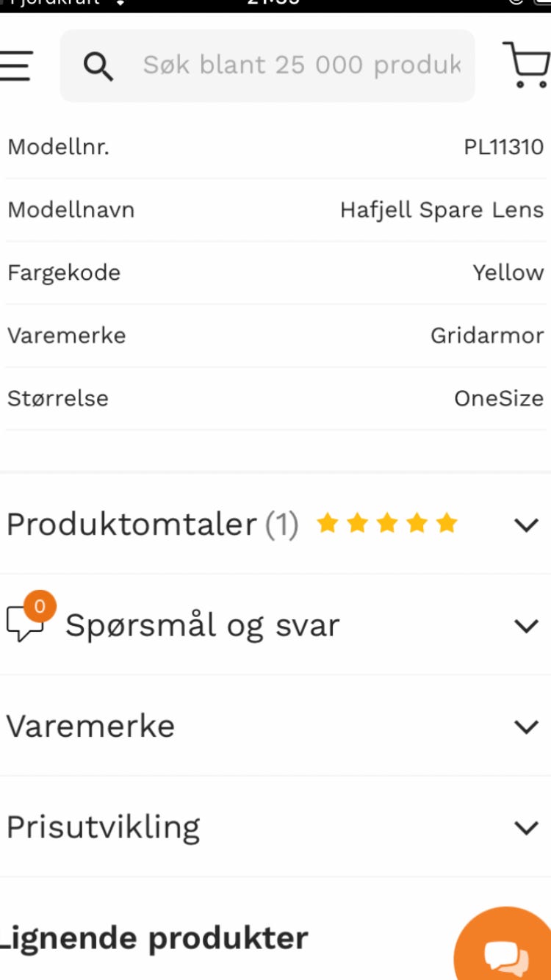
Task: Click the search magnifier icon
Action: click(98, 66)
